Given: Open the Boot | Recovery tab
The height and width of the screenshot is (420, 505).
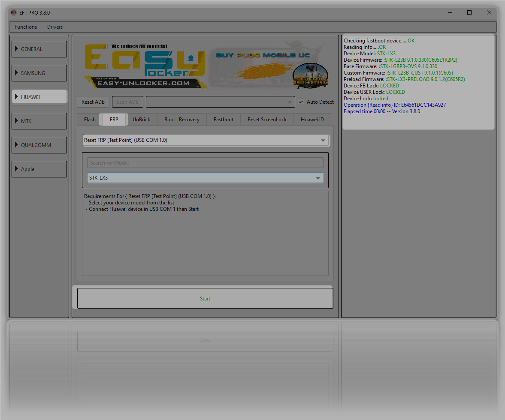Looking at the screenshot, I should click(182, 120).
